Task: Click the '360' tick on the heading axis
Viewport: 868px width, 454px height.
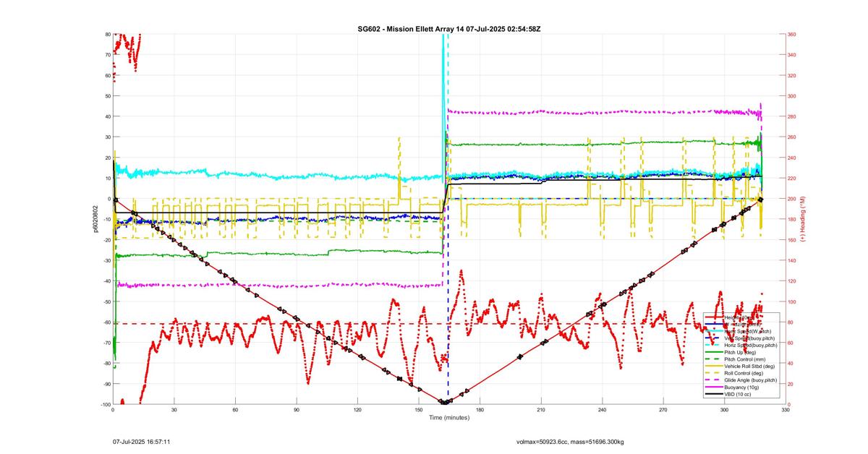Action: (x=792, y=34)
